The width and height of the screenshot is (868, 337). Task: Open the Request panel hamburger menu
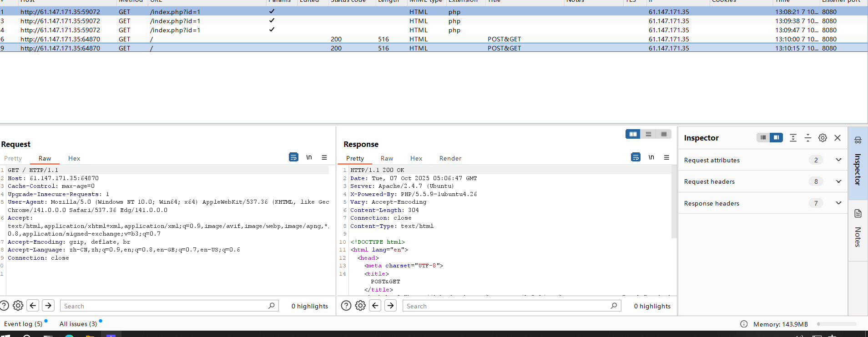(324, 157)
